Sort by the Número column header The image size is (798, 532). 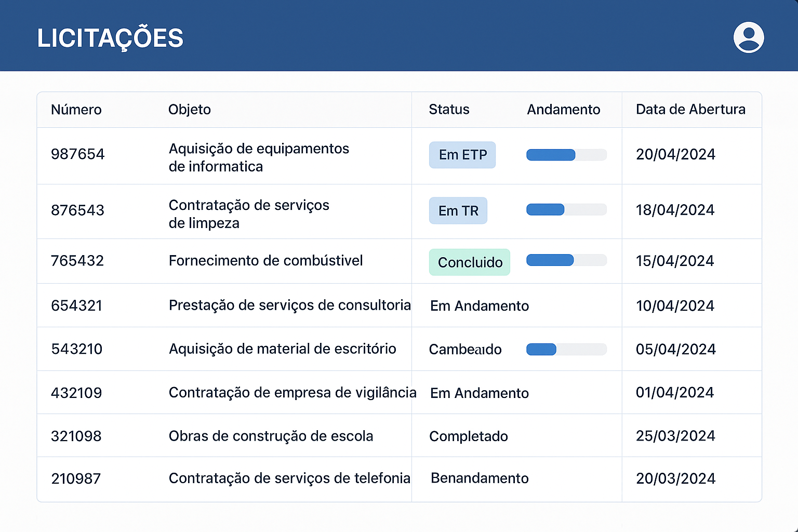[76, 110]
